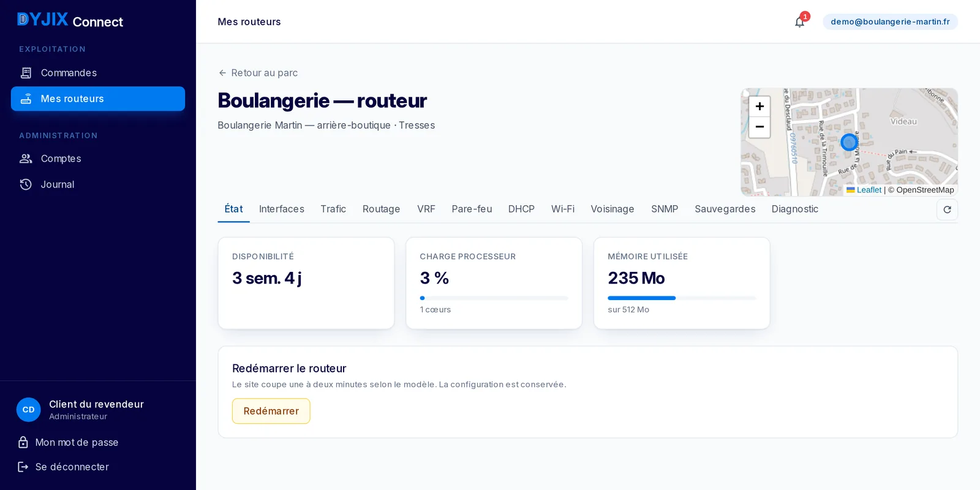Click the Redémarrer le routeur heading
Viewport: 980px width, 490px height.
[289, 368]
